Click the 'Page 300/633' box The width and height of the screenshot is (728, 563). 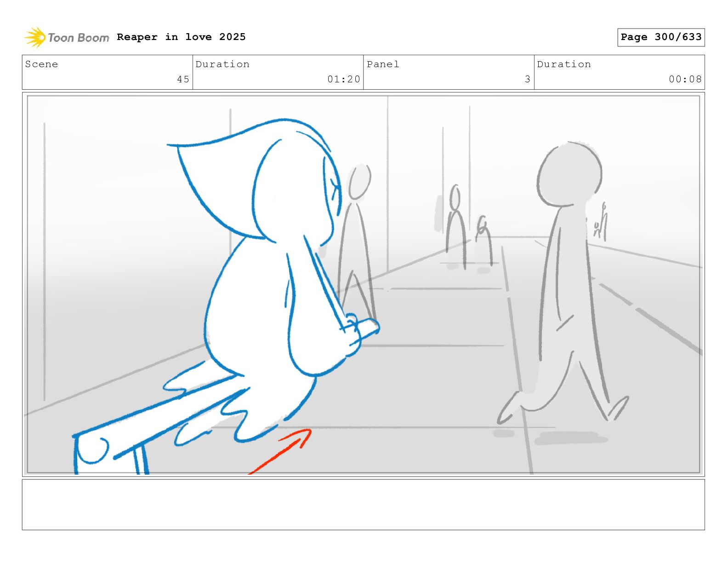coord(661,37)
